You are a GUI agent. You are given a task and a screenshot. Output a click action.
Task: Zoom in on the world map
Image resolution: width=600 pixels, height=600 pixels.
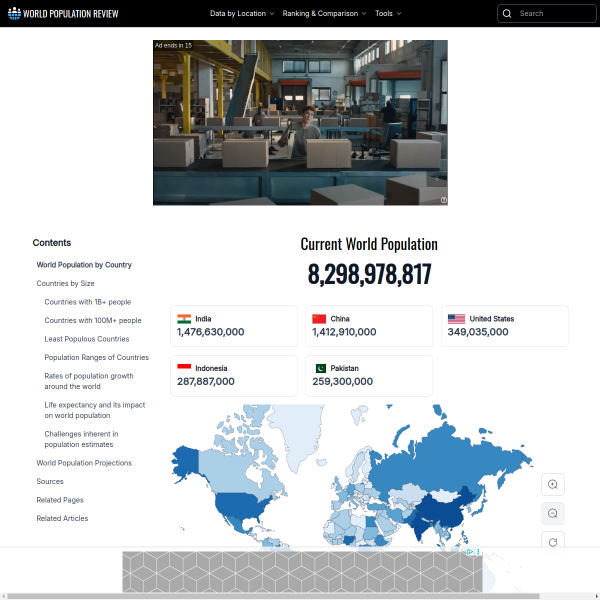click(x=553, y=484)
